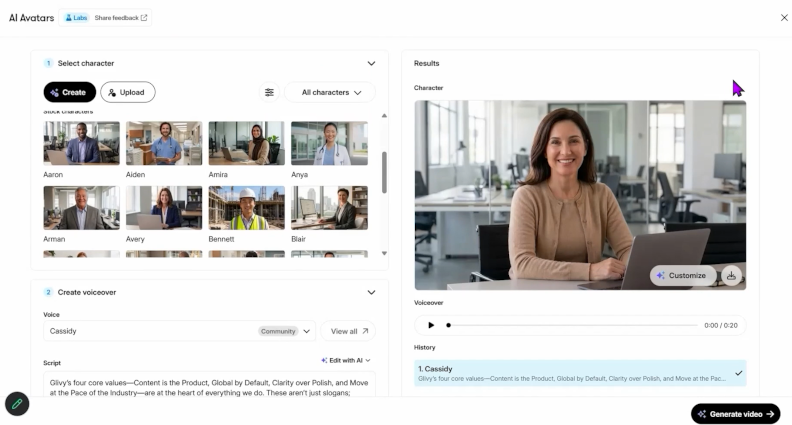
Task: Select the Aiden character thumbnail
Action: tap(164, 144)
